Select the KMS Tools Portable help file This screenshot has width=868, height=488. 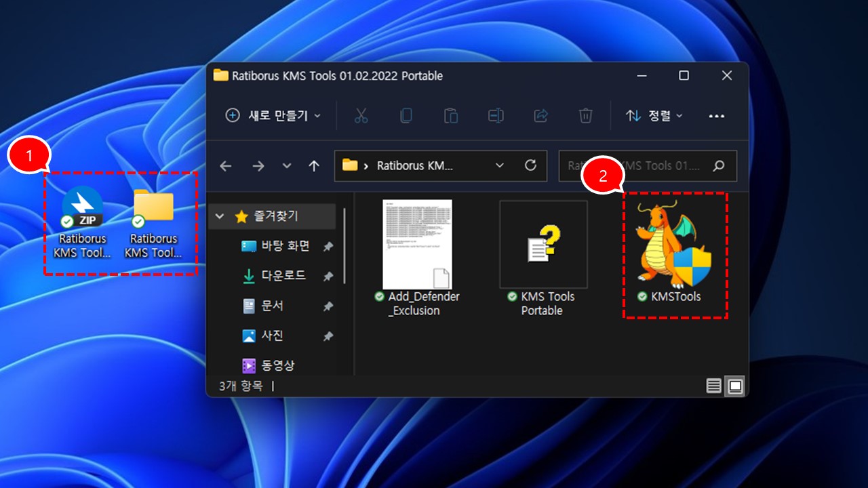(542, 258)
